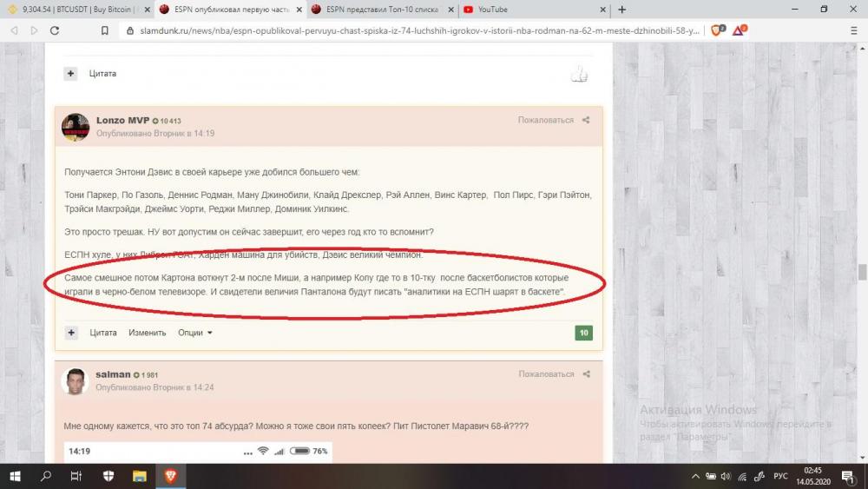Click Изменить to edit the post
This screenshot has height=489, width=868.
pos(147,333)
